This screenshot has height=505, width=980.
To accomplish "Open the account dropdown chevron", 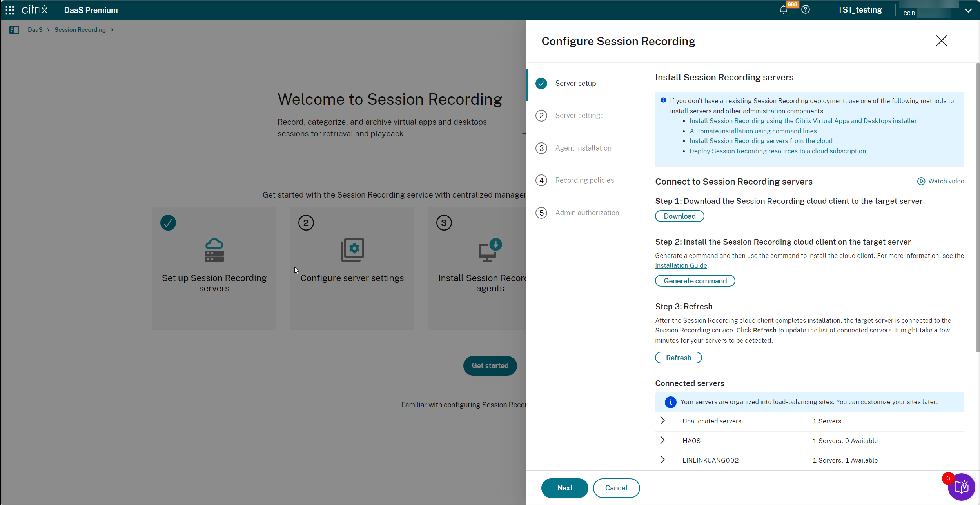I will coord(968,11).
